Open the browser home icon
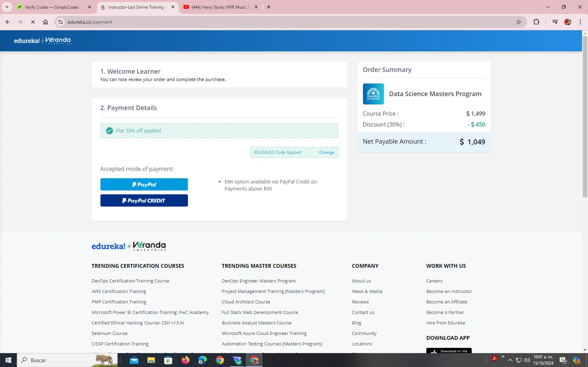This screenshot has width=588, height=367. tap(45, 22)
